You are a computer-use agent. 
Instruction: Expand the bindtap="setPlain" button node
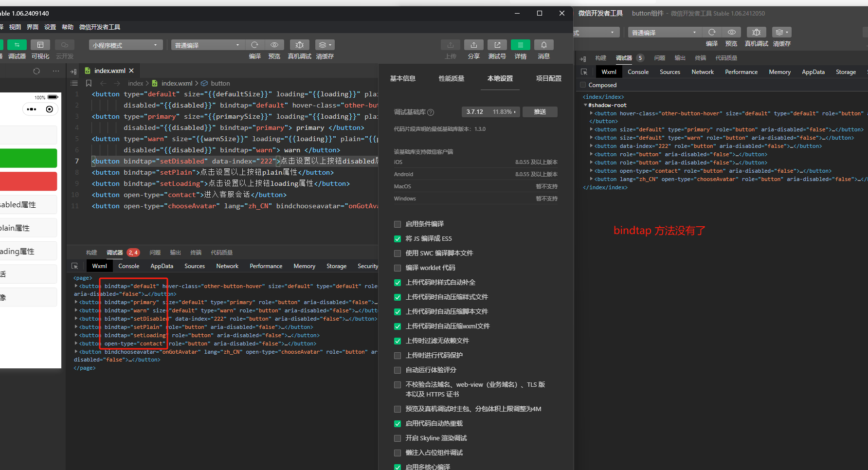coord(76,327)
